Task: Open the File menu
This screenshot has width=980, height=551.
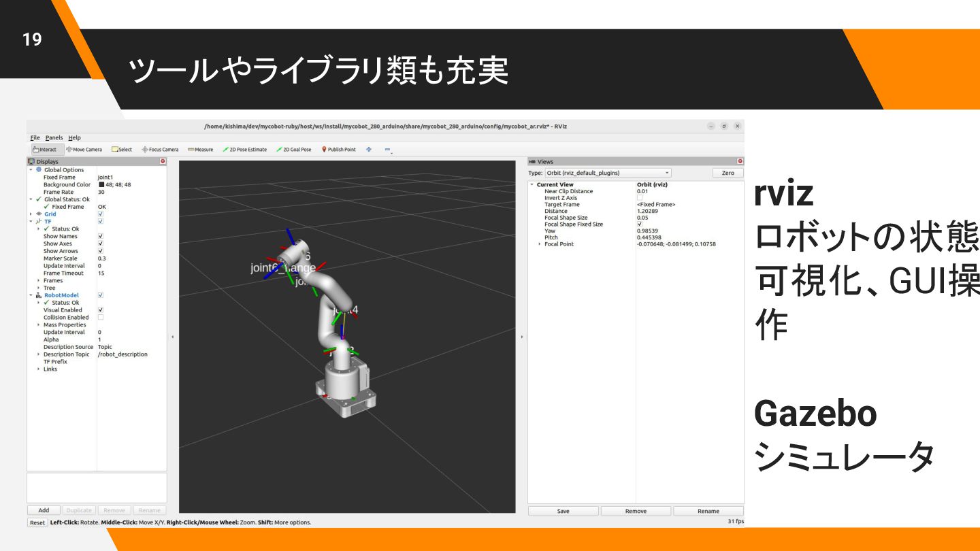Action: (35, 137)
